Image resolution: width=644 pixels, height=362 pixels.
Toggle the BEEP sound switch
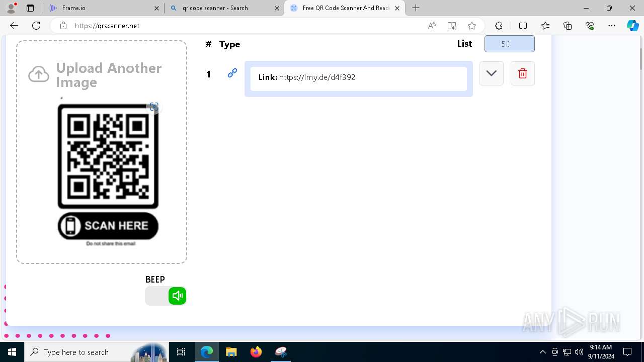click(166, 296)
